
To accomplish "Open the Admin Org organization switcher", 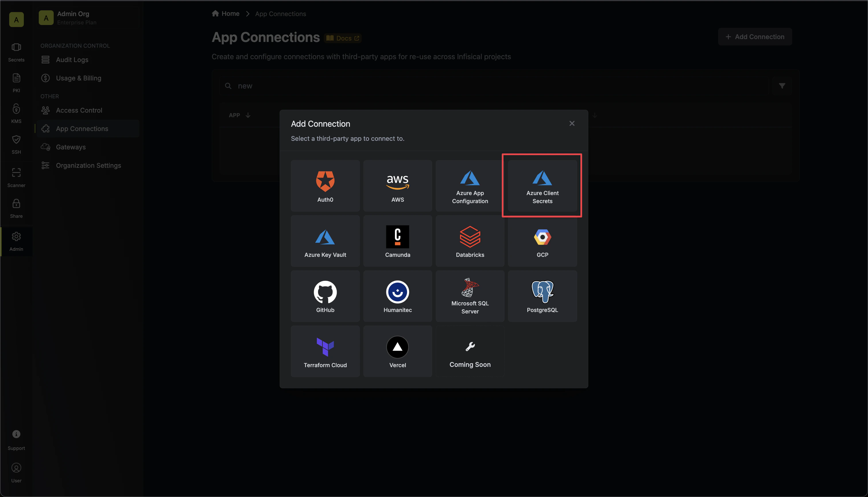I will [88, 18].
